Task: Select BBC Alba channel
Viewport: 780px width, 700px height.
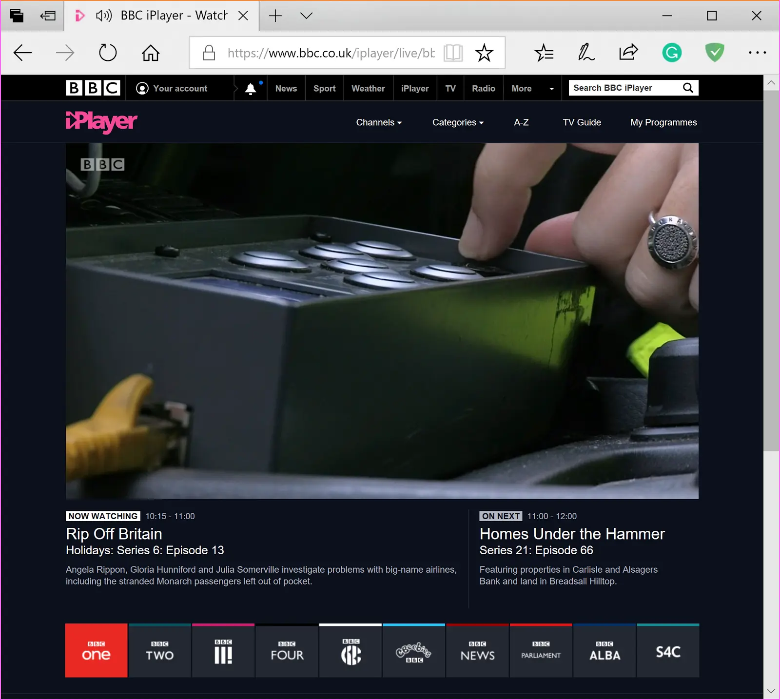Action: pyautogui.click(x=604, y=650)
